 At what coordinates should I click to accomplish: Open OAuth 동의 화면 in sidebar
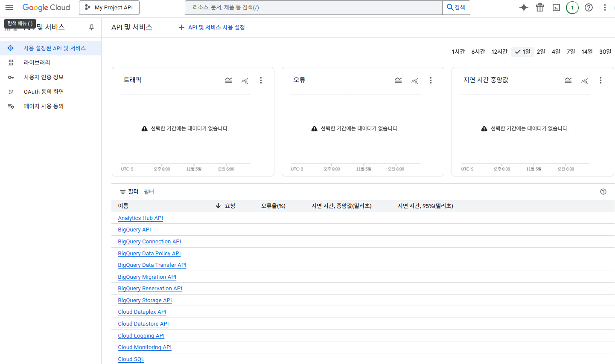tap(50, 92)
